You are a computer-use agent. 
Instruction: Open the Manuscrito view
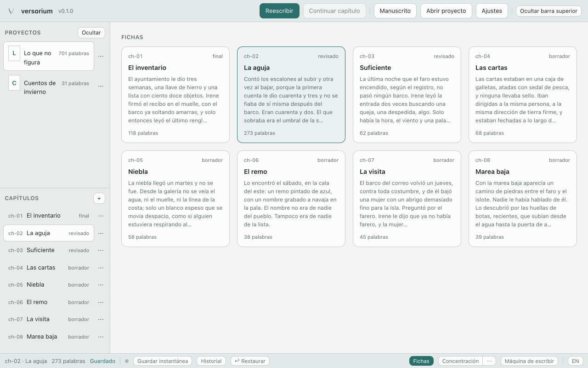(x=395, y=11)
